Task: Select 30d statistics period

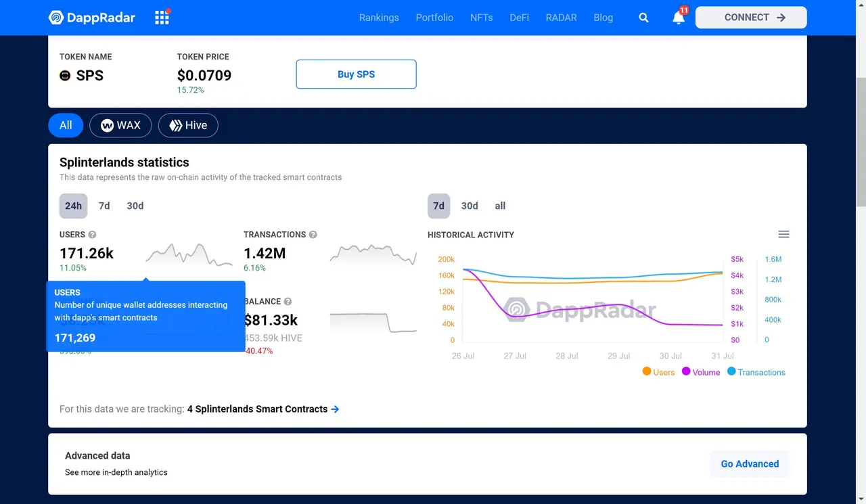Action: 135,206
